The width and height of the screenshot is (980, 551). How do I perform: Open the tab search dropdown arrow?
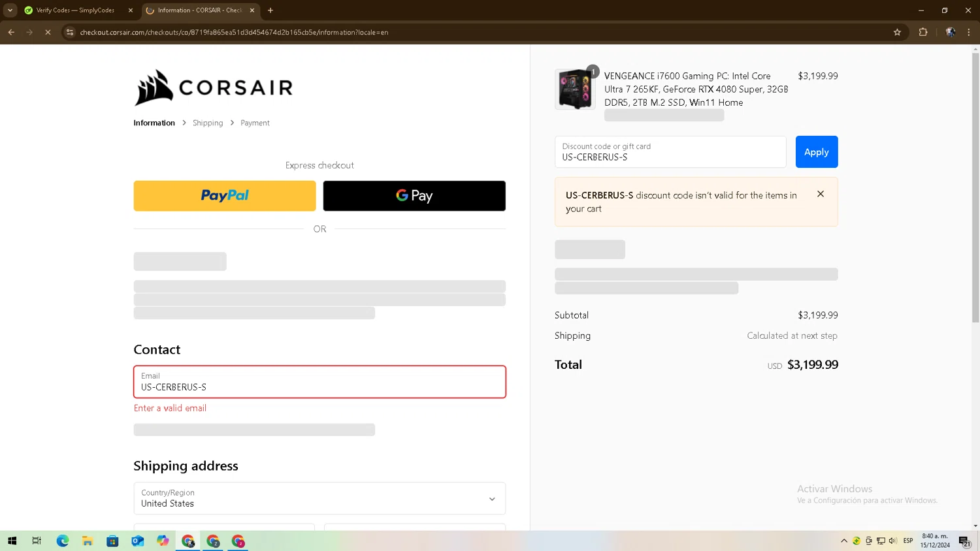point(10,10)
